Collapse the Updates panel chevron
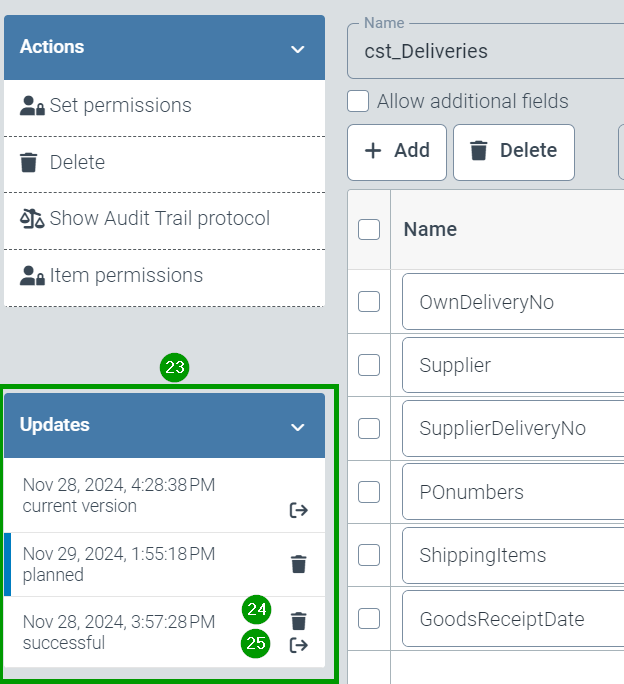This screenshot has height=684, width=624. [297, 426]
